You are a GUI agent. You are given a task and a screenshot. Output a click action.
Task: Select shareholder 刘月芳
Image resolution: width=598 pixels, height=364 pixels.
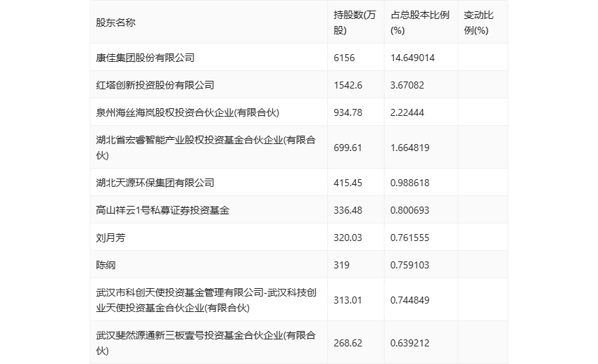pos(110,238)
